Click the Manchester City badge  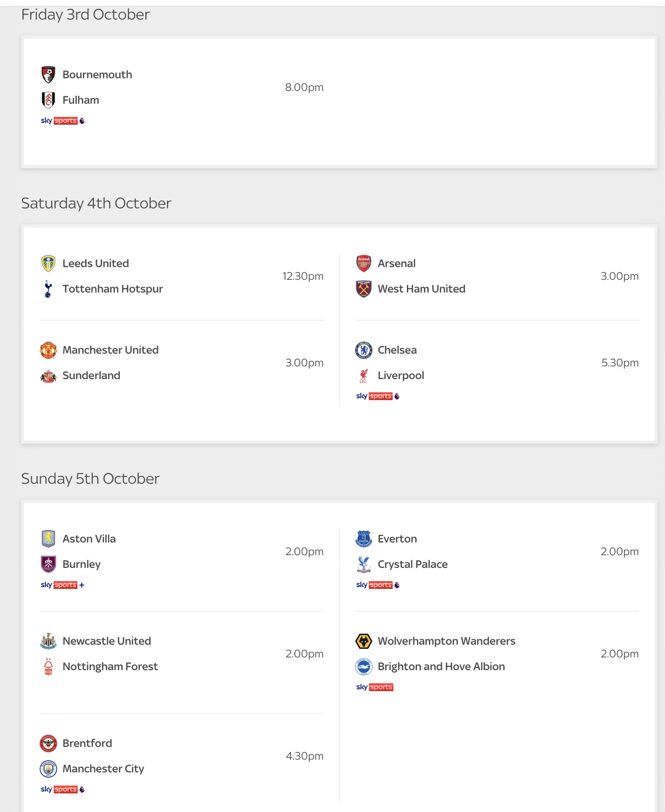[x=48, y=769]
